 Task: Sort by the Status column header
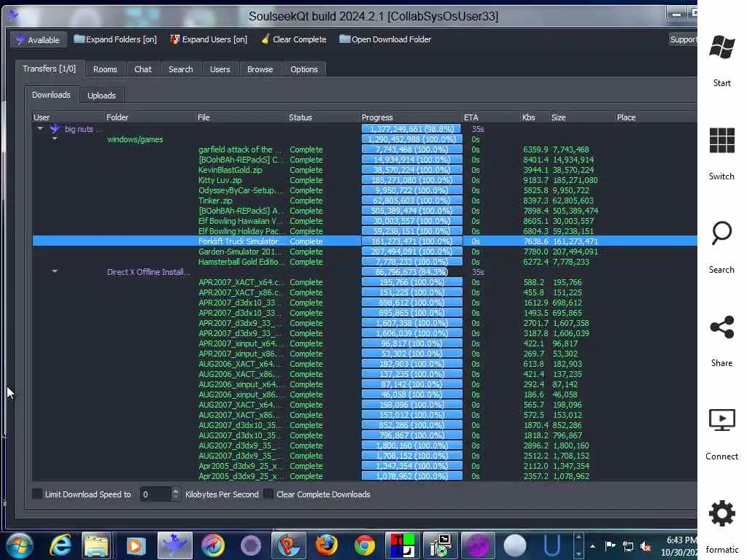click(x=323, y=117)
